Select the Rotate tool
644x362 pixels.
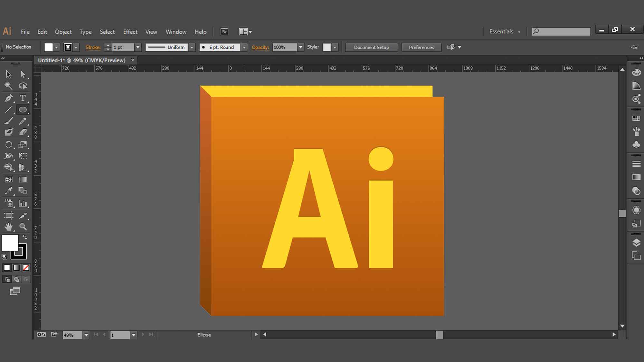9,144
